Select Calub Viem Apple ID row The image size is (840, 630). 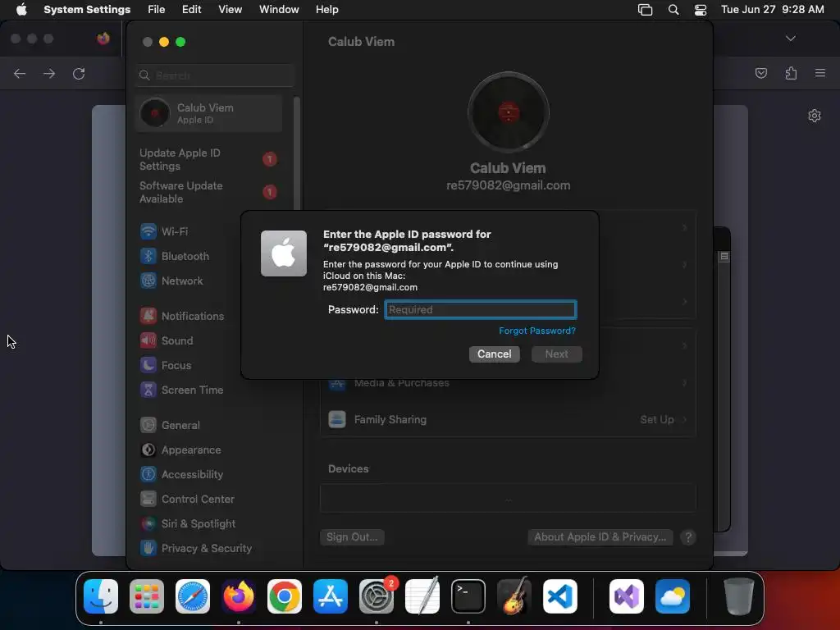pyautogui.click(x=209, y=113)
